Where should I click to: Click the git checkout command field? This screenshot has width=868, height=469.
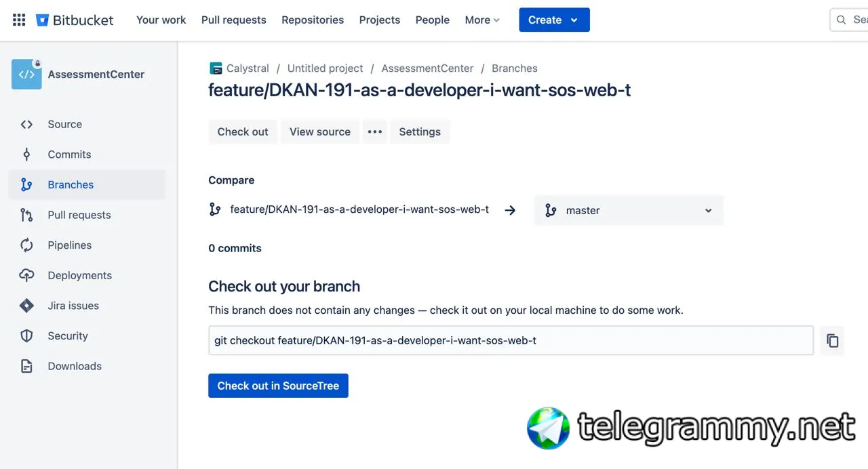pyautogui.click(x=511, y=340)
